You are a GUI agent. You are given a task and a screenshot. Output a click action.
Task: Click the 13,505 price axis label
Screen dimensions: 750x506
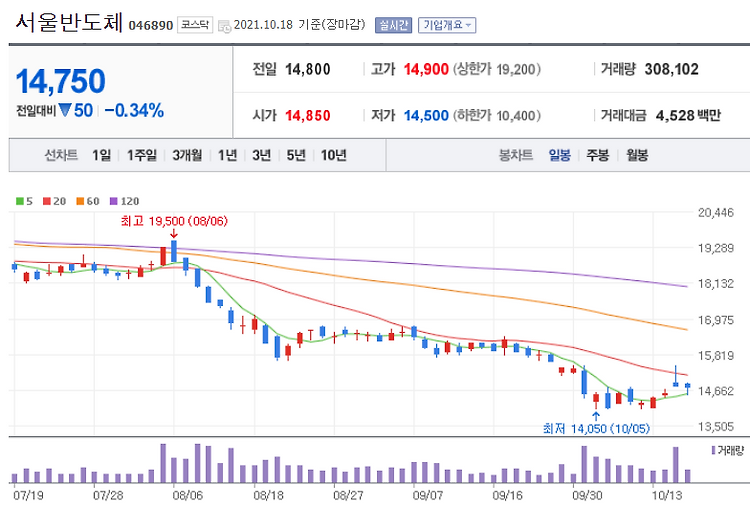click(716, 427)
